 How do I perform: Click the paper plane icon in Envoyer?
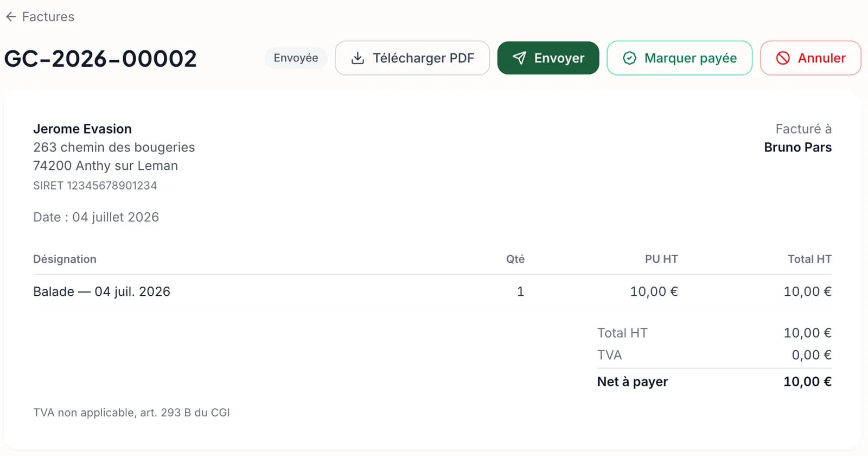click(x=519, y=58)
